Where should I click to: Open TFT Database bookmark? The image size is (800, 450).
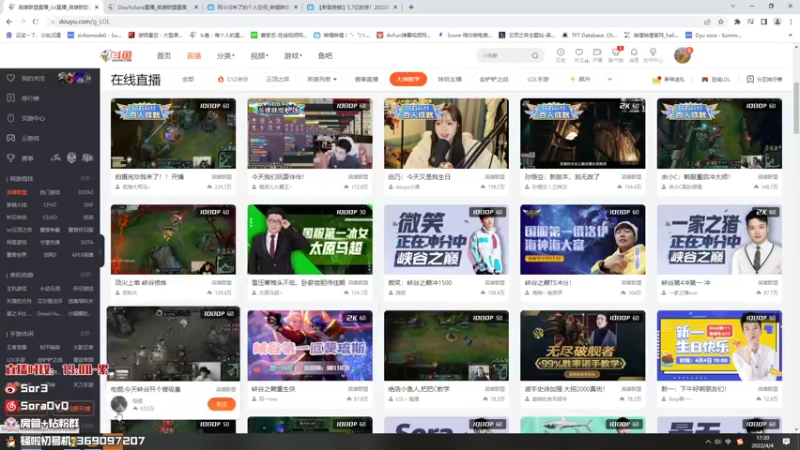pyautogui.click(x=589, y=35)
